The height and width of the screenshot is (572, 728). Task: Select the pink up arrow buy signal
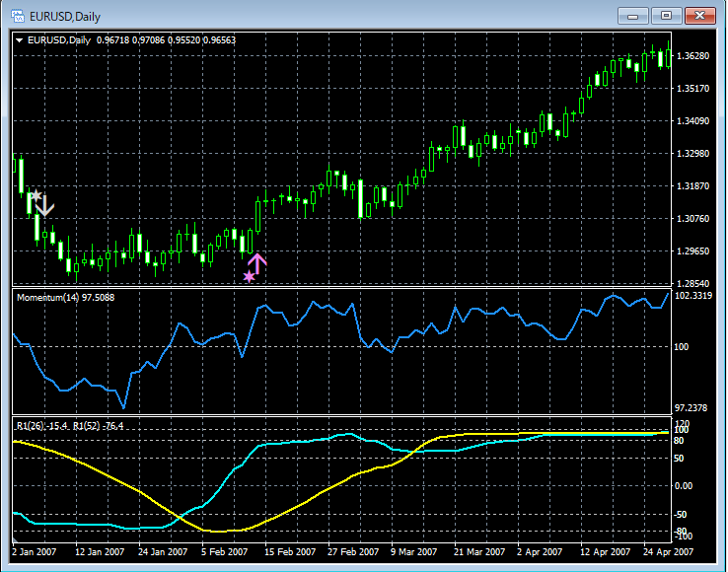(256, 262)
